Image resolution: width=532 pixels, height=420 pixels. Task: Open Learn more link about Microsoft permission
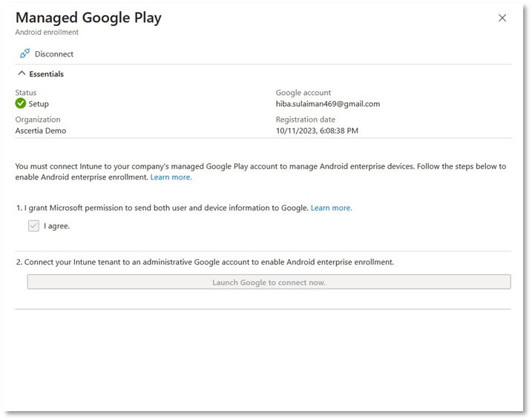331,208
